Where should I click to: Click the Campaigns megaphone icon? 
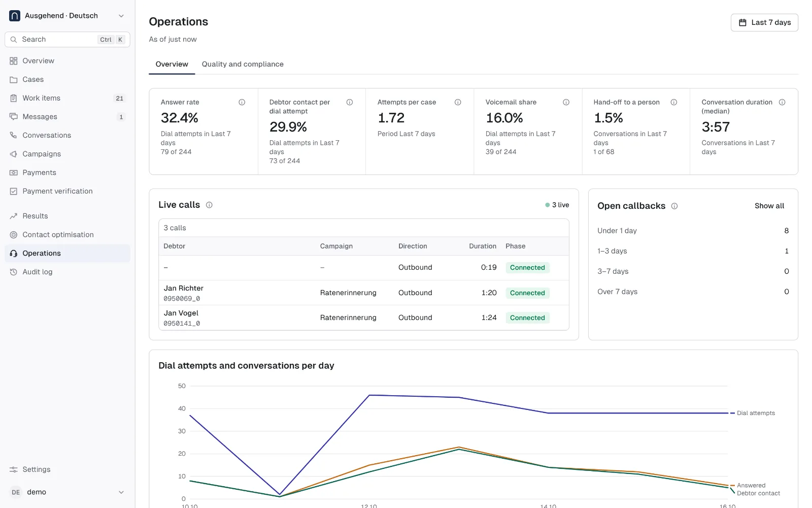pyautogui.click(x=14, y=154)
